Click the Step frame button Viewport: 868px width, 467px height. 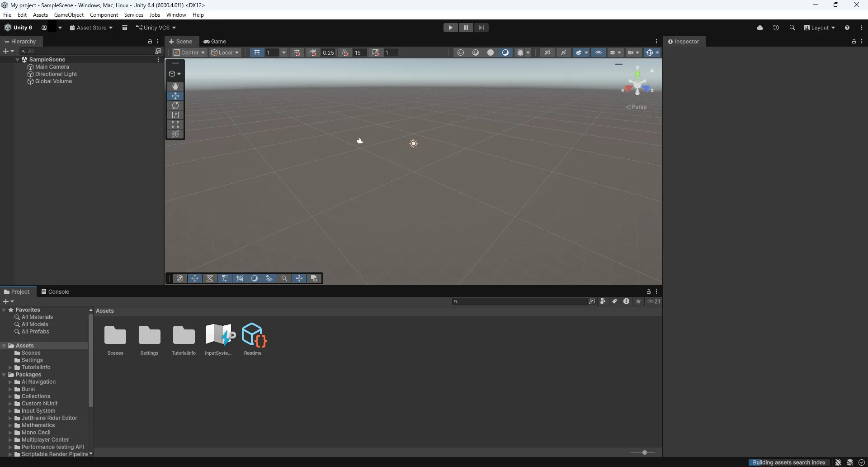(481, 28)
